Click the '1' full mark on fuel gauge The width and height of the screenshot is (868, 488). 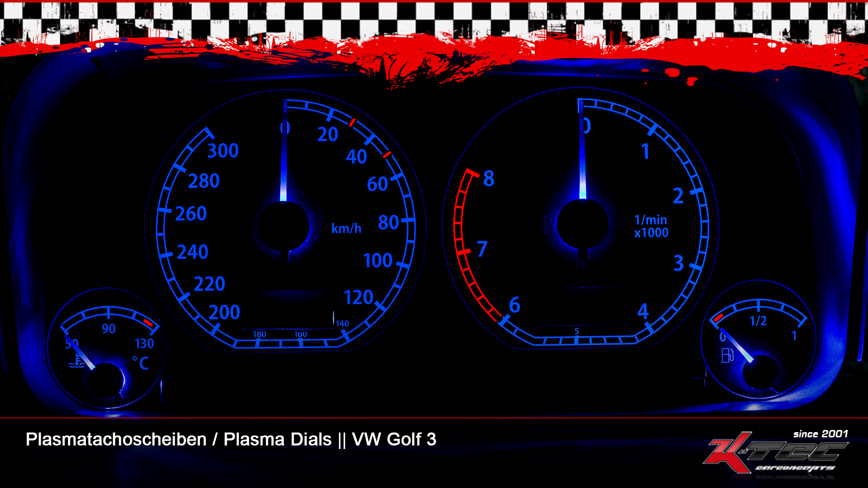(794, 336)
